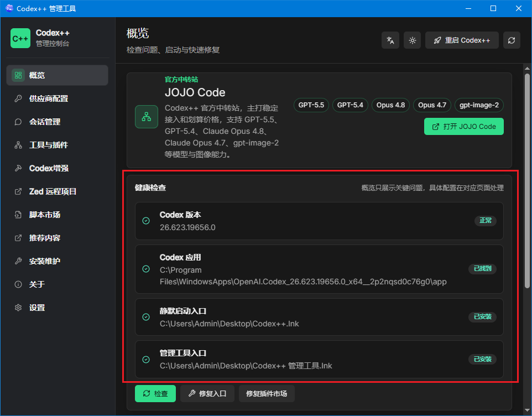Click the JOJO Code network tile icon
532x416 pixels.
coord(147,117)
